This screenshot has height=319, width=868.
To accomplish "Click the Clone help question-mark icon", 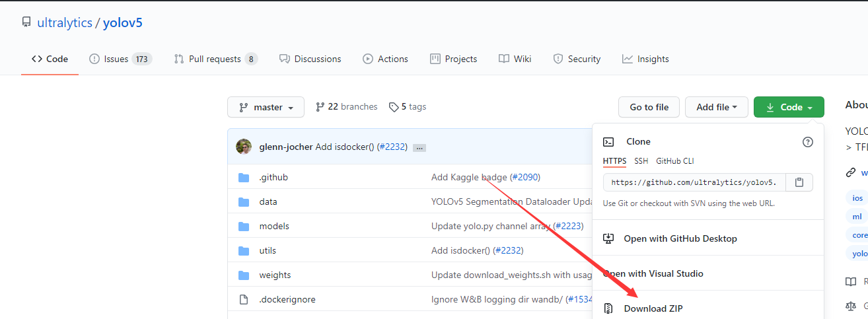I will tap(807, 141).
